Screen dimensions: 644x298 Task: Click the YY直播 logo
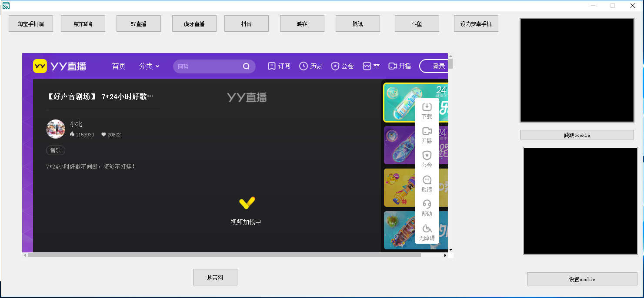pyautogui.click(x=60, y=66)
